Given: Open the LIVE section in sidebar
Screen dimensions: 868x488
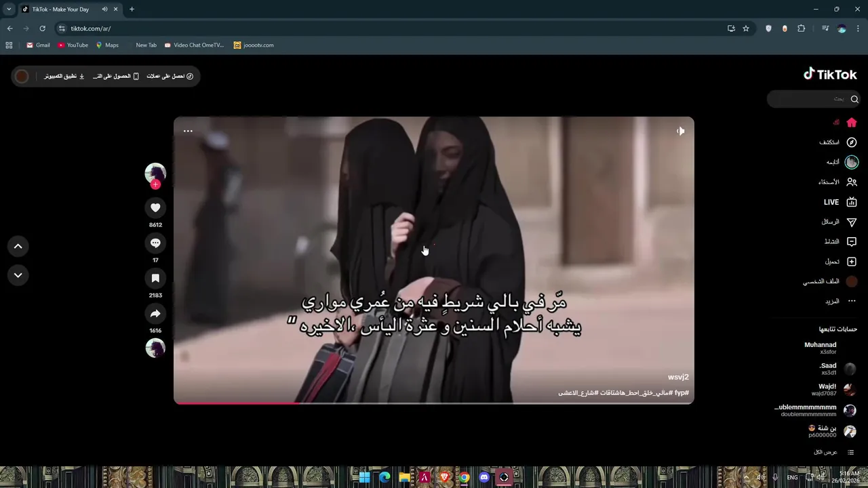Looking at the screenshot, I should point(840,202).
